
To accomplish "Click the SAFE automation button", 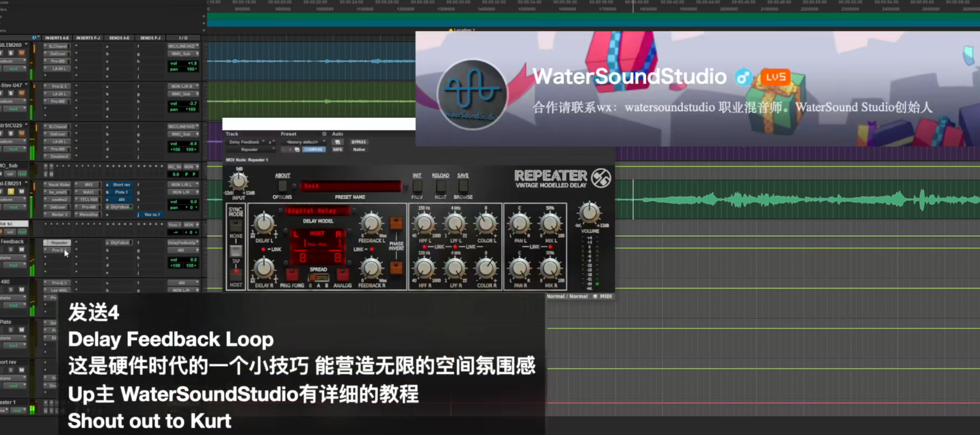I will (337, 149).
